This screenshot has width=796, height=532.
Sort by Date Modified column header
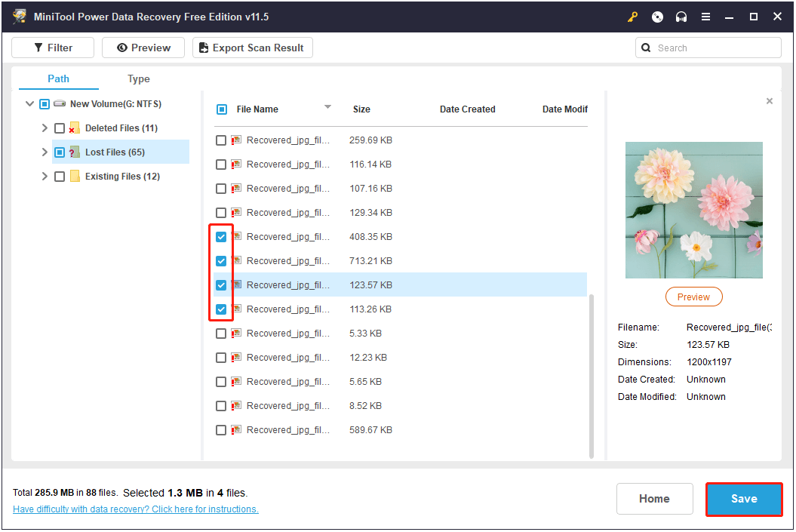pyautogui.click(x=564, y=109)
